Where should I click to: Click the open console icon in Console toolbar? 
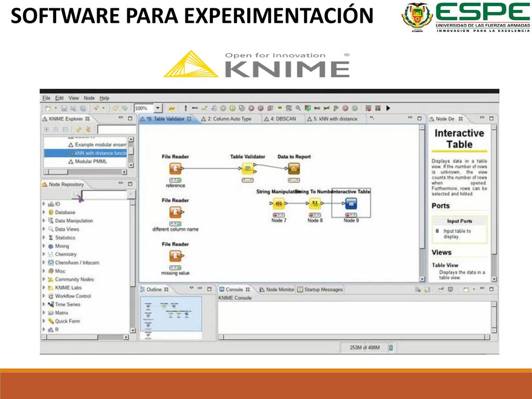click(x=466, y=289)
